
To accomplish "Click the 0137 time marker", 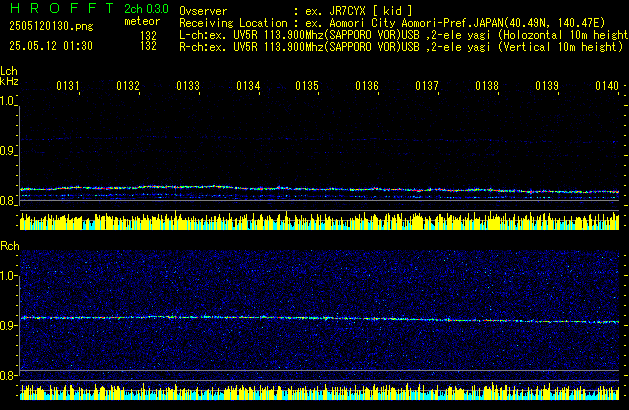I will 427,86.
